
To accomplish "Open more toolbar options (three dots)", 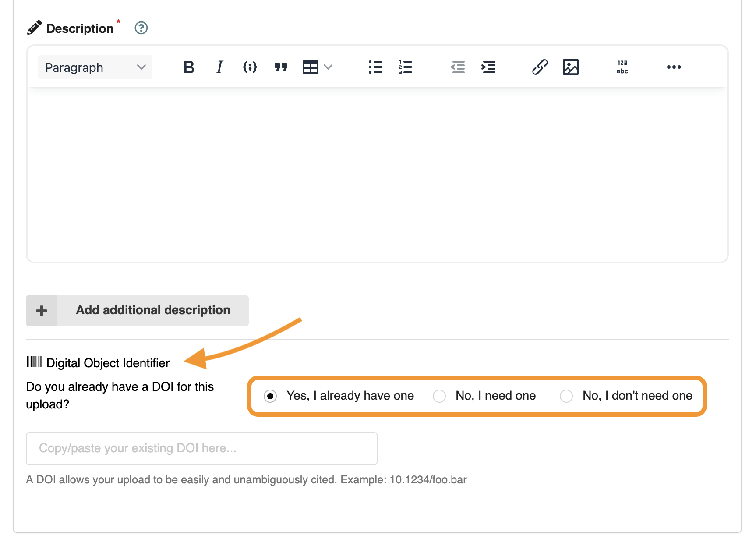I will [674, 67].
